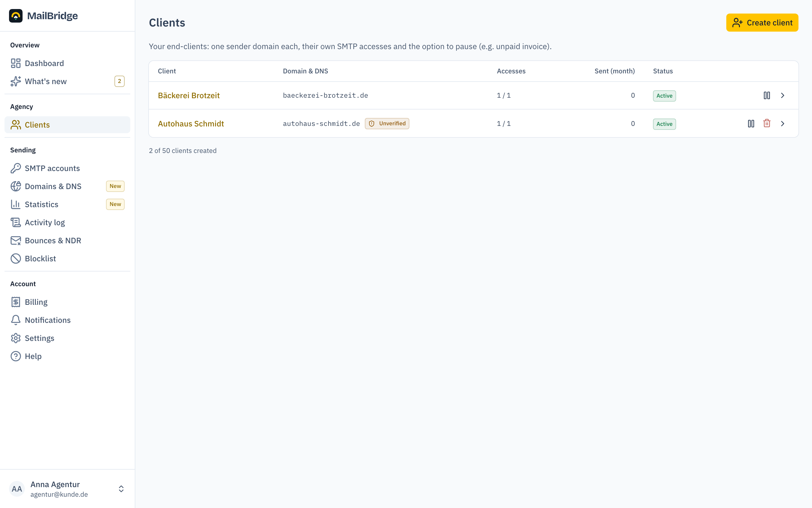Click the Settings gear icon
The height and width of the screenshot is (508, 812).
[16, 338]
